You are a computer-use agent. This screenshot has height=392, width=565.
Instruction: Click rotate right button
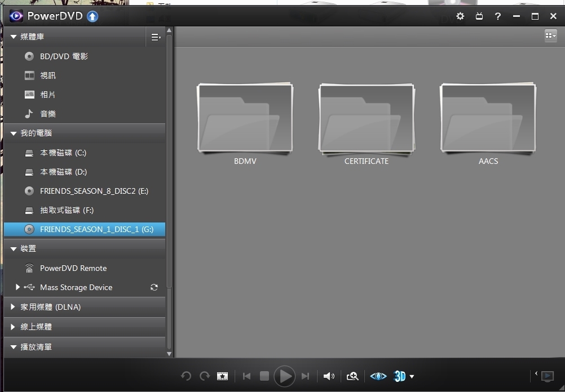point(205,376)
